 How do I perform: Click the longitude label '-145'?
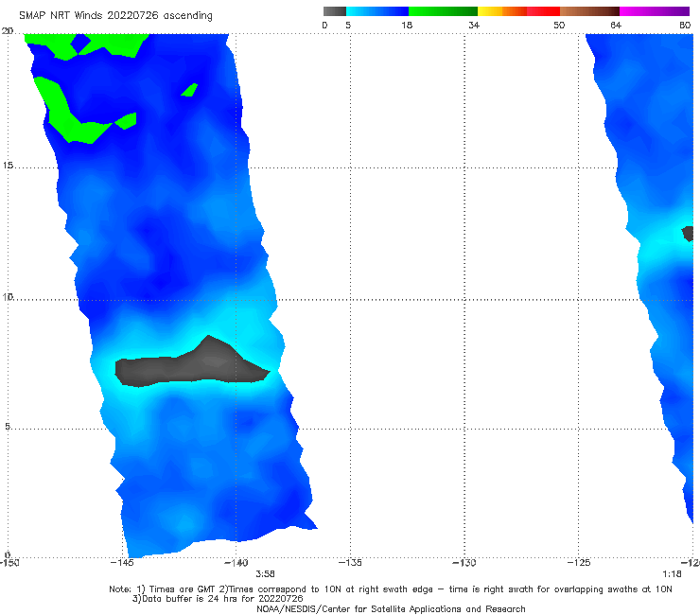pyautogui.click(x=122, y=563)
